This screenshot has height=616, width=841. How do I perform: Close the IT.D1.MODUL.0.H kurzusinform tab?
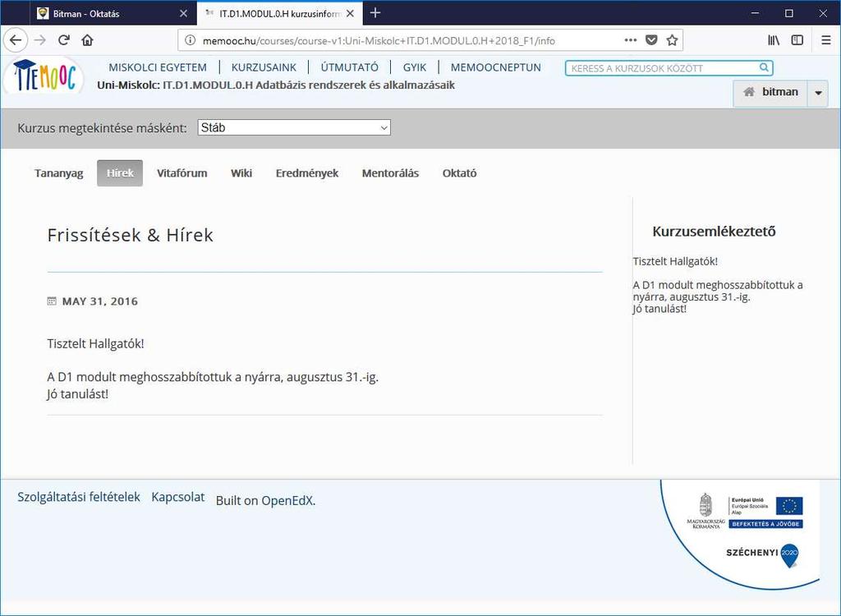pos(350,13)
